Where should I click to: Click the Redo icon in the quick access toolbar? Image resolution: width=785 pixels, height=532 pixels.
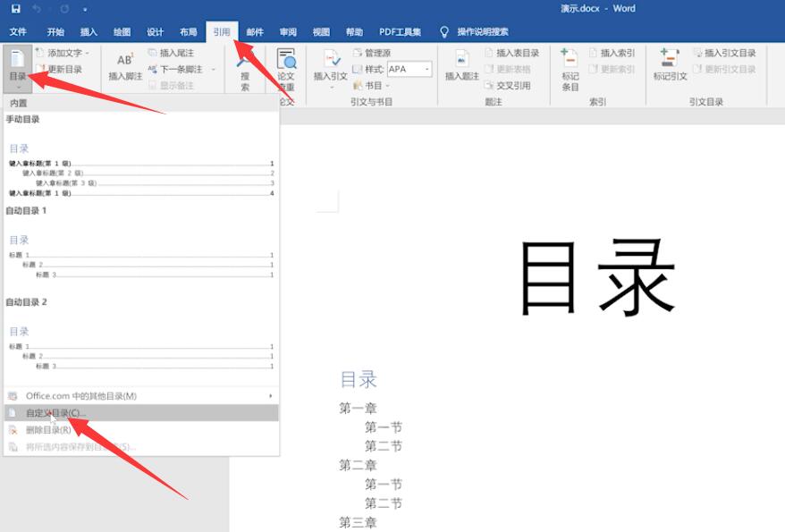tap(64, 9)
